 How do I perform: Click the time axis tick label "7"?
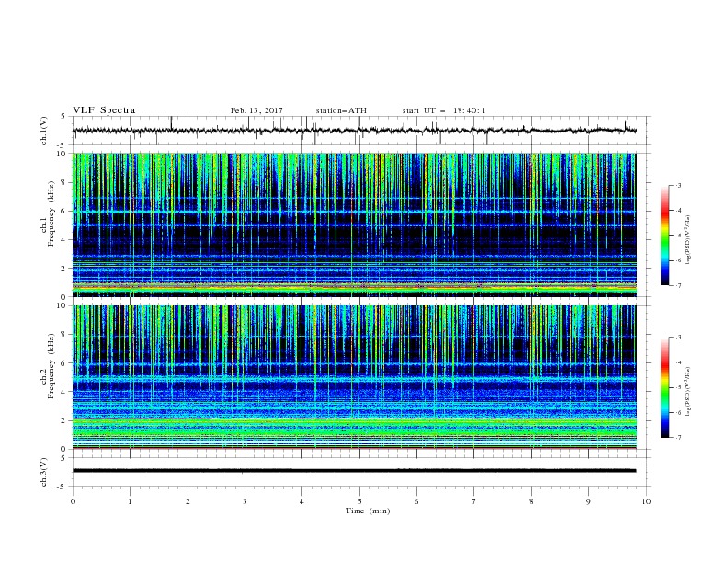point(474,501)
